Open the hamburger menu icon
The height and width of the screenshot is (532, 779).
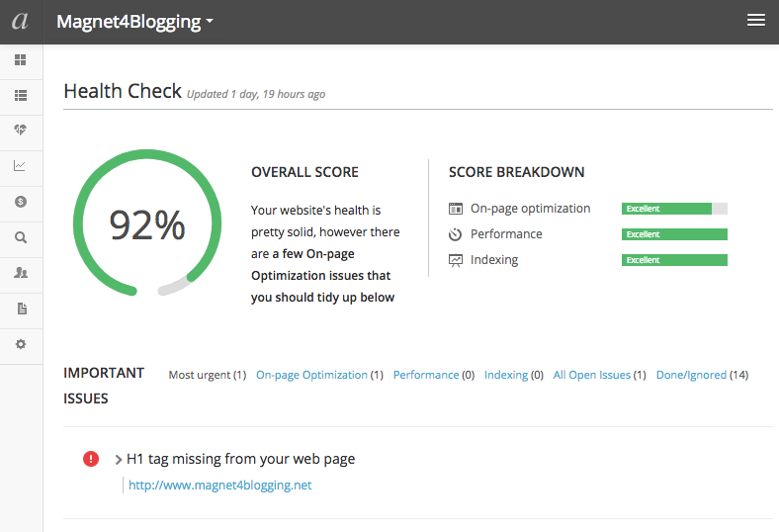pos(755,20)
